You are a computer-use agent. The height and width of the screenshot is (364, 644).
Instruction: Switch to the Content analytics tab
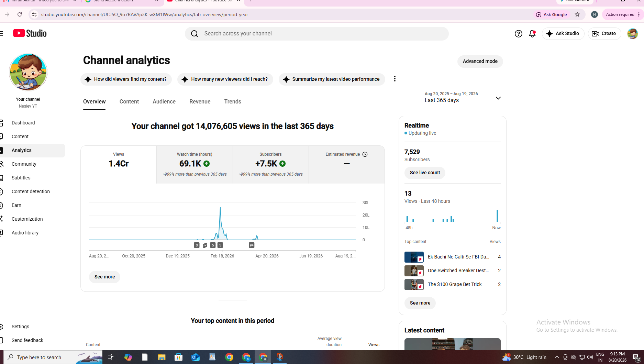point(129,102)
